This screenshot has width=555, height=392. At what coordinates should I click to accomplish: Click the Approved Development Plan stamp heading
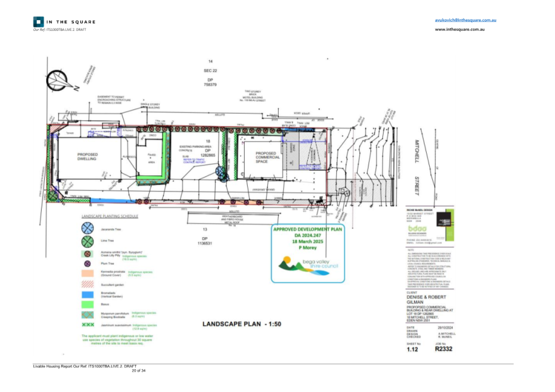(x=307, y=230)
